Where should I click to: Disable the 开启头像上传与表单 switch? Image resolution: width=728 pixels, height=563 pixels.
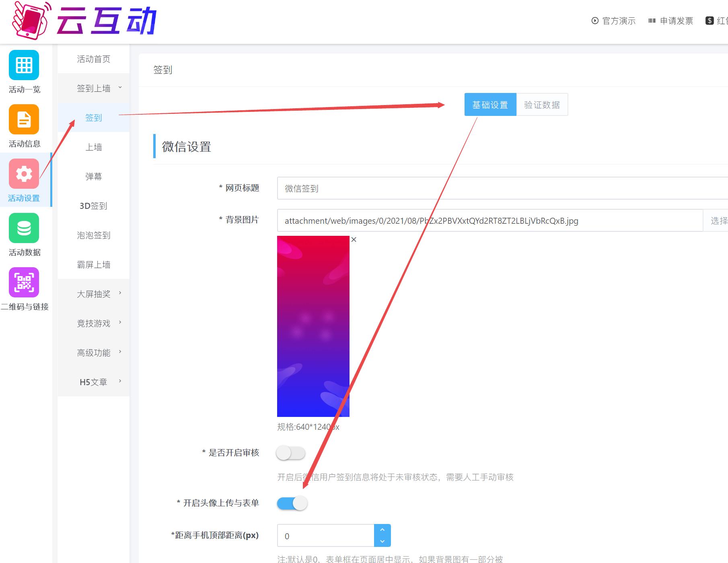click(x=292, y=503)
